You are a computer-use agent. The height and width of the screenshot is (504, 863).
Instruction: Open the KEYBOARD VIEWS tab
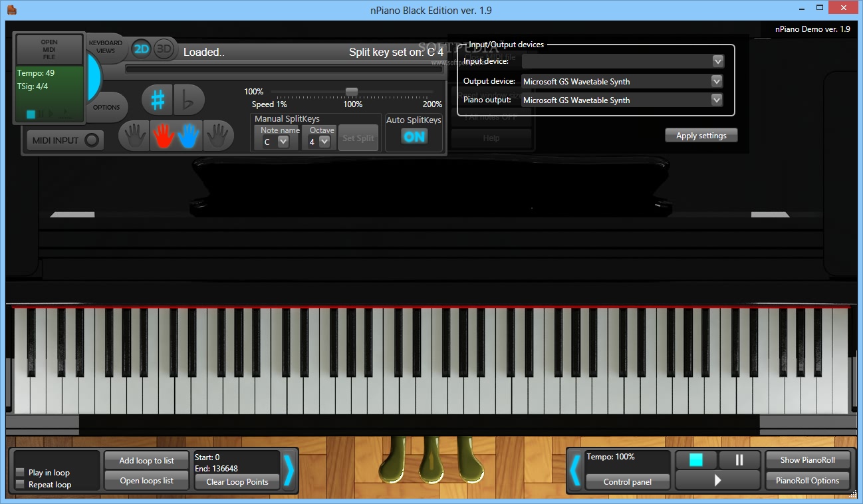coord(106,47)
